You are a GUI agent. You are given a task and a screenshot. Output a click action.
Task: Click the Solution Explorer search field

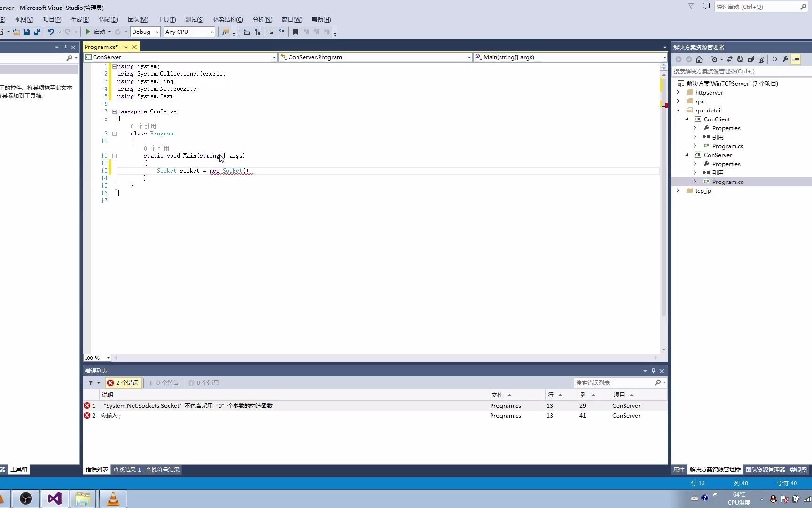741,71
